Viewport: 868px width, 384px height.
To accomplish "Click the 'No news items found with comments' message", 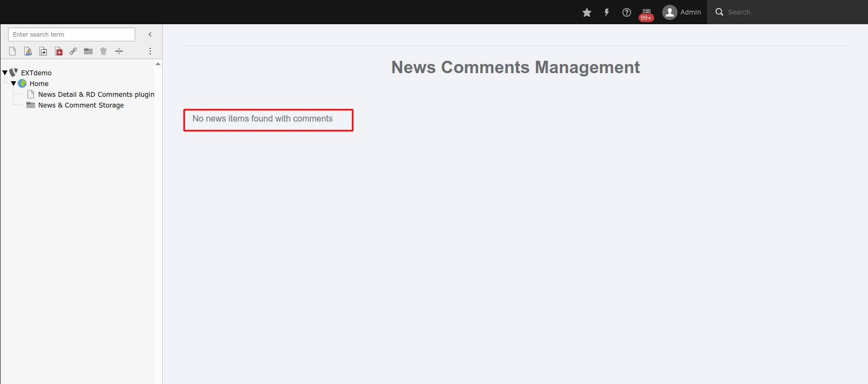I will coord(263,119).
